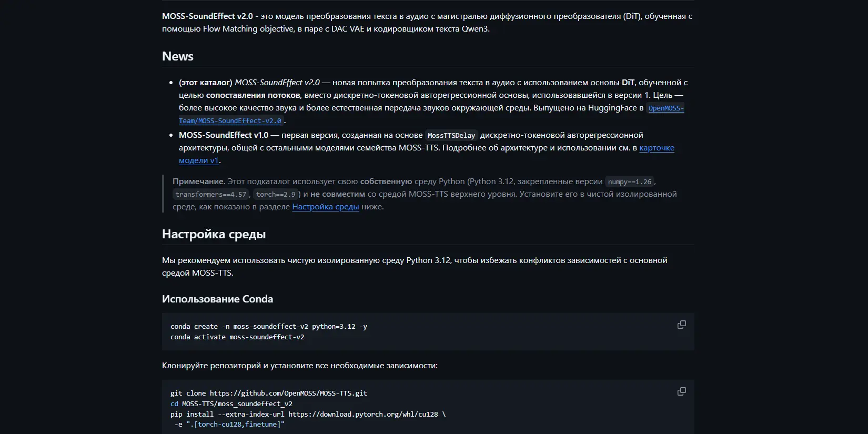Open the OpenMOSS-Team/MOSS-SoundEffect-v2.0 HuggingFace link
The height and width of the screenshot is (434, 868).
(x=431, y=114)
